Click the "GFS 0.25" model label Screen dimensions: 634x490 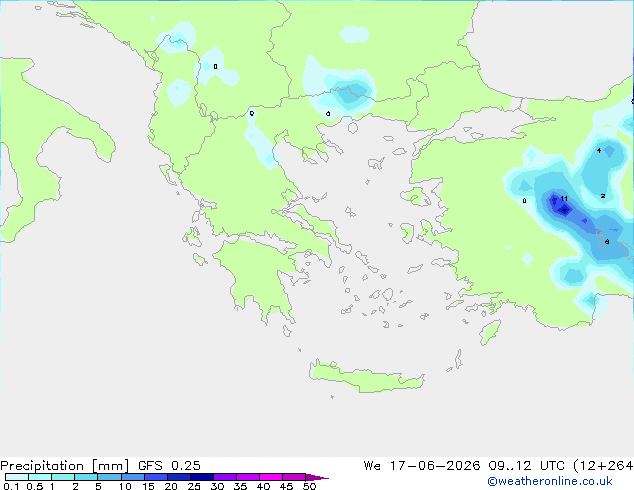coord(169,466)
